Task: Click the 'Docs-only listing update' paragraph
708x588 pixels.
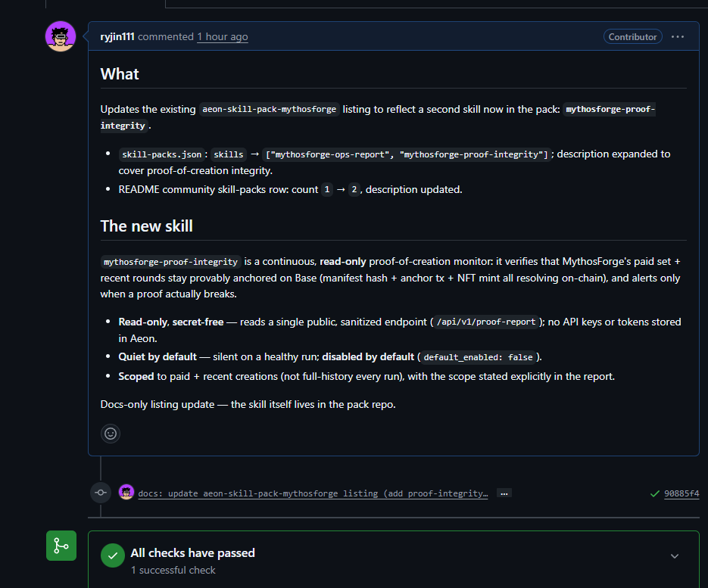Action: click(x=248, y=404)
